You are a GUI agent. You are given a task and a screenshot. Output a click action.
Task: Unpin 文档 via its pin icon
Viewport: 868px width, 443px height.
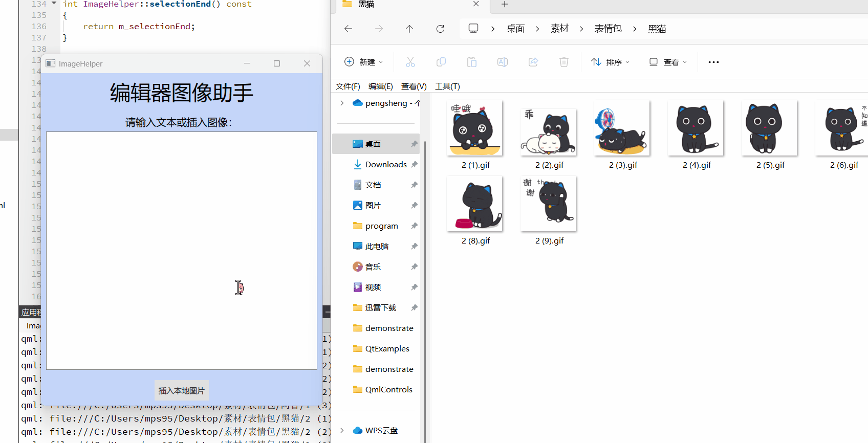(x=414, y=185)
